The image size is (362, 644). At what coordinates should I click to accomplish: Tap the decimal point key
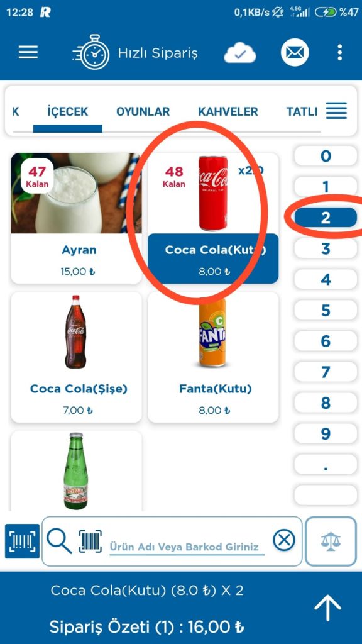pyautogui.click(x=326, y=464)
